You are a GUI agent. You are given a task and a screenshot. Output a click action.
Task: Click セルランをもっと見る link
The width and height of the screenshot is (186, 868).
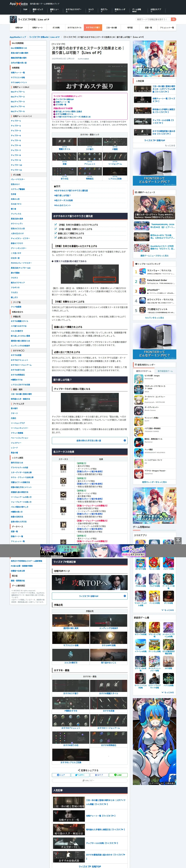pos(154,318)
